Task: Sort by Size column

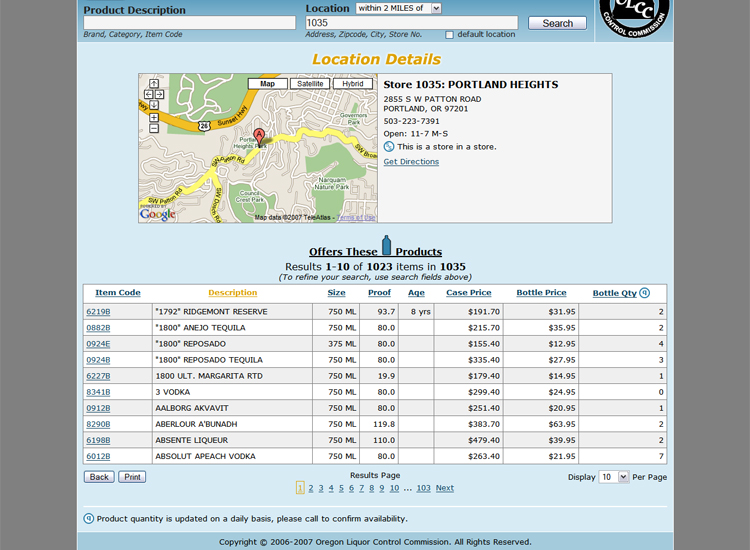Action: pos(336,293)
